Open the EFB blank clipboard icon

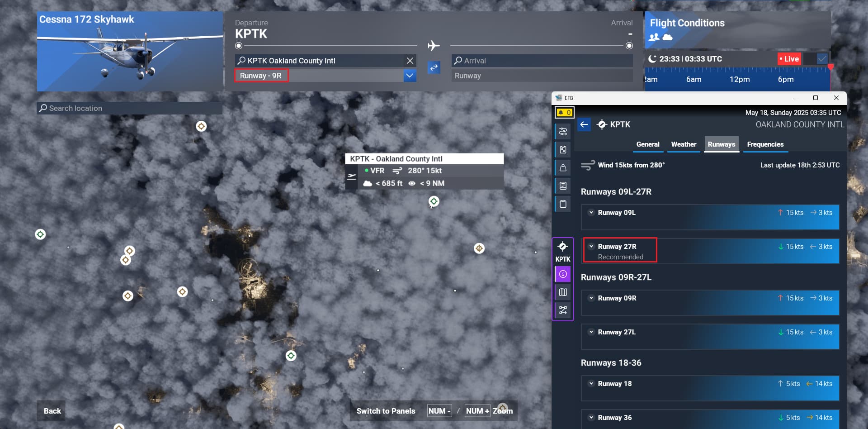click(x=563, y=204)
